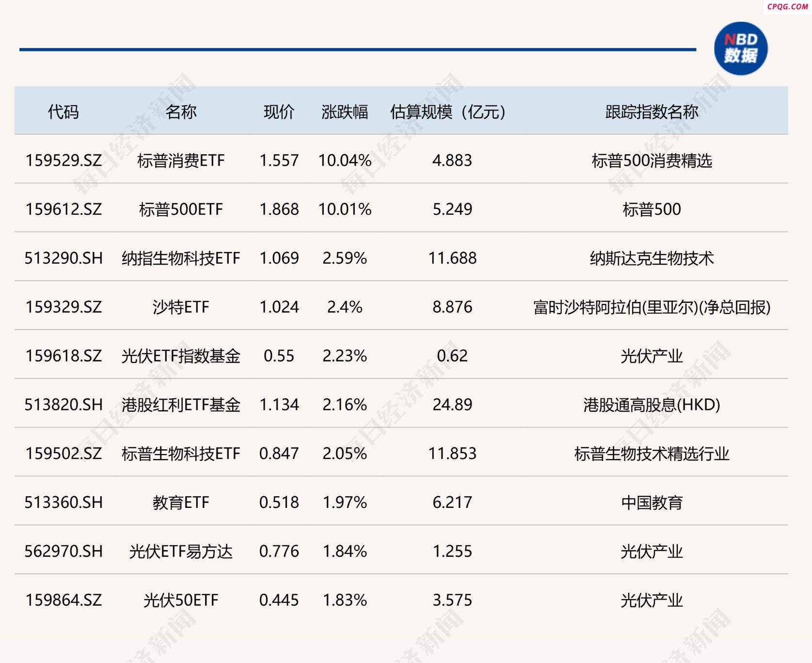812x663 pixels.
Task: Select the name 标普500ETF
Action: click(x=181, y=209)
